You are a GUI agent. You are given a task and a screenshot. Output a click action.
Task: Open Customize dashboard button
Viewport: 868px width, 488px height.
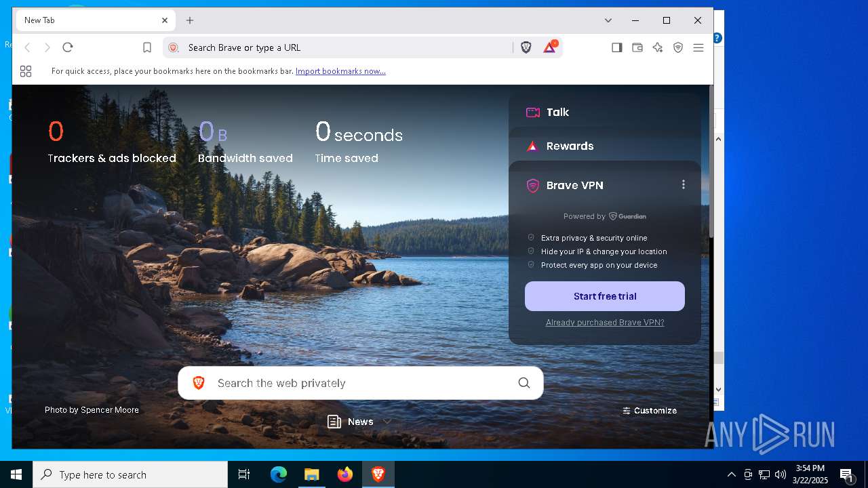click(x=650, y=411)
